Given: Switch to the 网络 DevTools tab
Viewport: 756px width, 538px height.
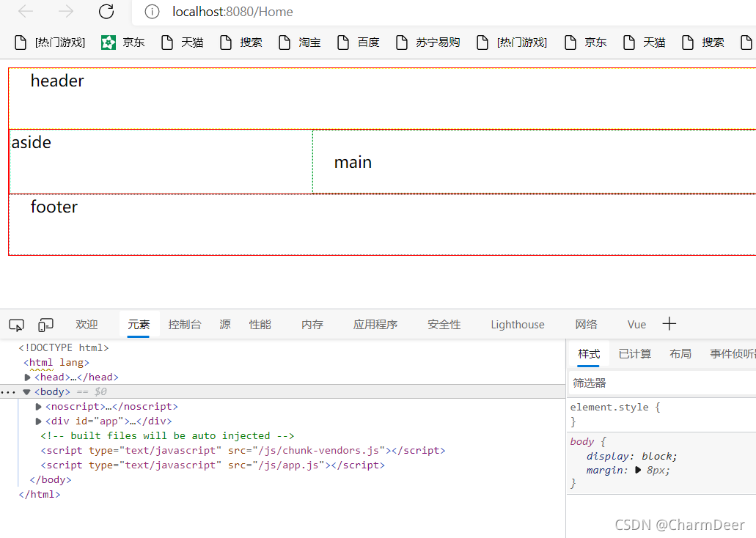Looking at the screenshot, I should click(x=587, y=325).
